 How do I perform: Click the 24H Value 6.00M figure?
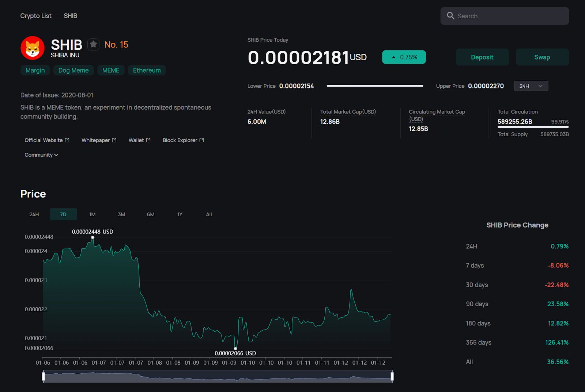coord(257,122)
